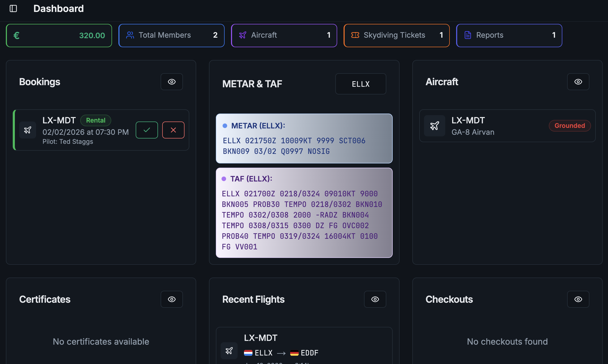This screenshot has width=608, height=364.
Task: Click the ELLX airport code field
Action: click(361, 84)
